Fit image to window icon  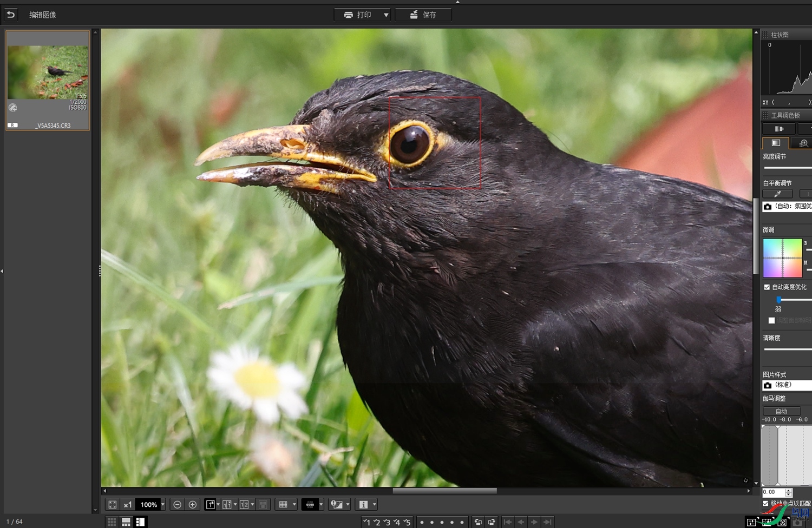point(113,505)
